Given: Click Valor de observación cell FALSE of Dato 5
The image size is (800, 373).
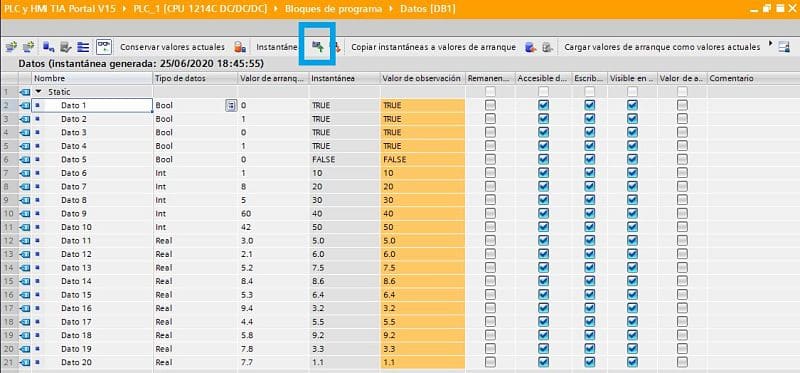Looking at the screenshot, I should tap(422, 159).
